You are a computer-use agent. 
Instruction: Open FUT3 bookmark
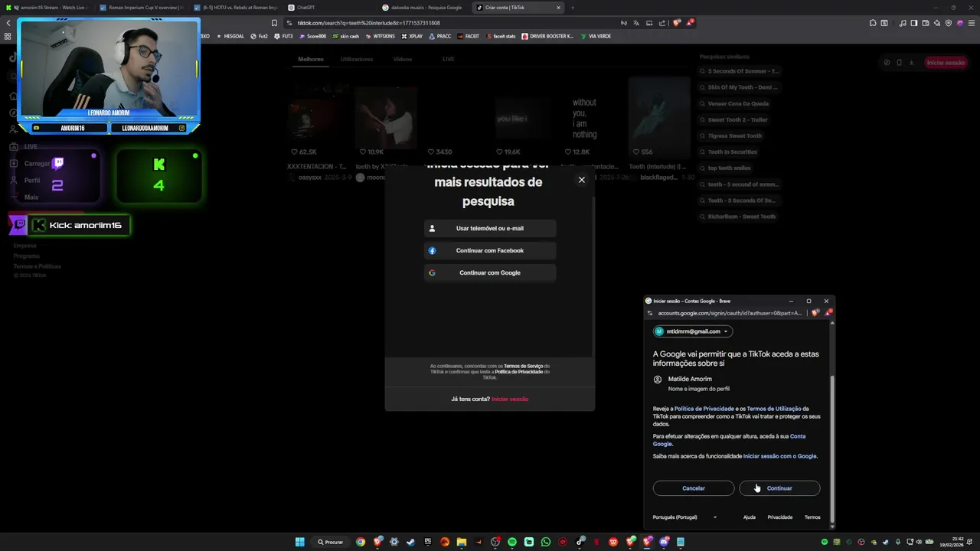tap(283, 36)
